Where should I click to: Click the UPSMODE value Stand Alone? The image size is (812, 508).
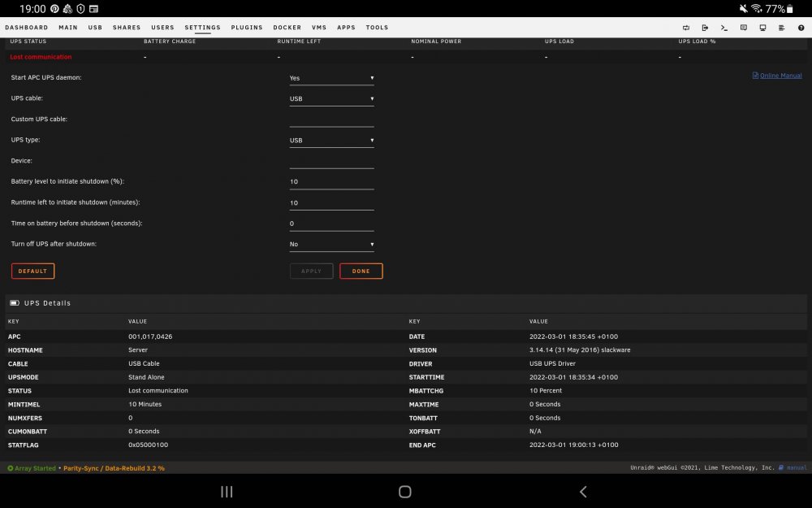coord(146,377)
